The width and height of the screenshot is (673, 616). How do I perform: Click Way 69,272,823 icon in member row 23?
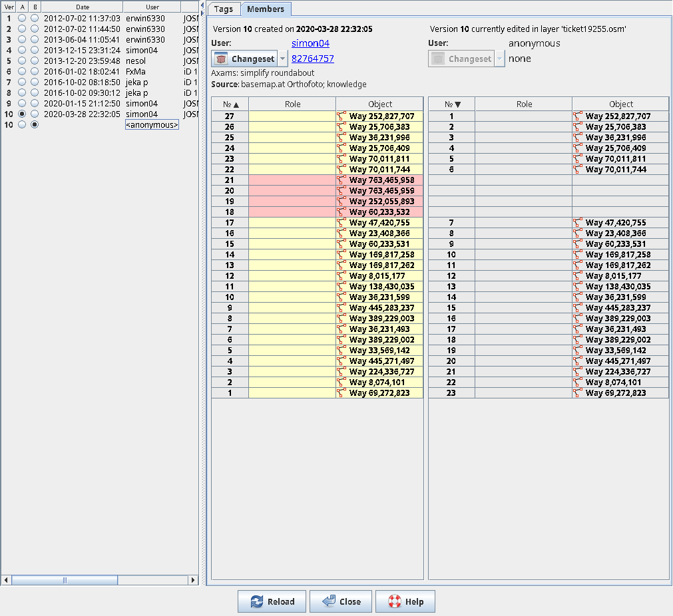pyautogui.click(x=578, y=393)
